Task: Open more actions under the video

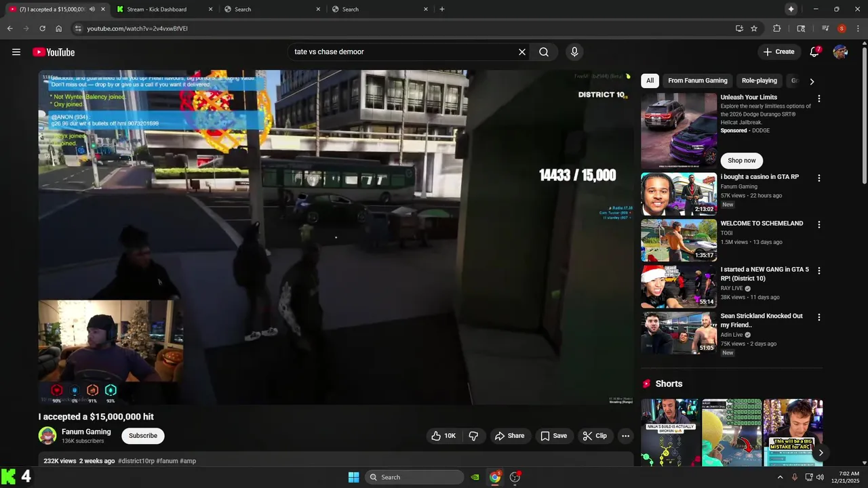Action: pyautogui.click(x=625, y=436)
